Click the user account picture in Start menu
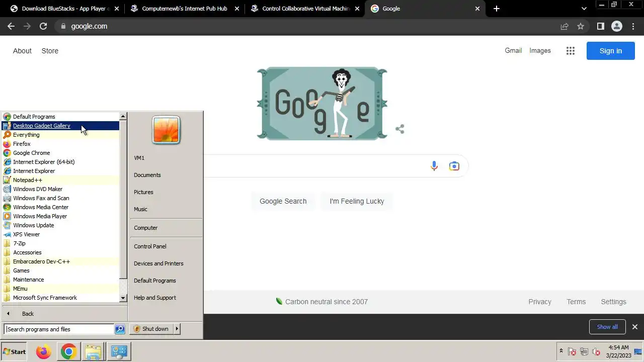This screenshot has width=644, height=362. [166, 130]
